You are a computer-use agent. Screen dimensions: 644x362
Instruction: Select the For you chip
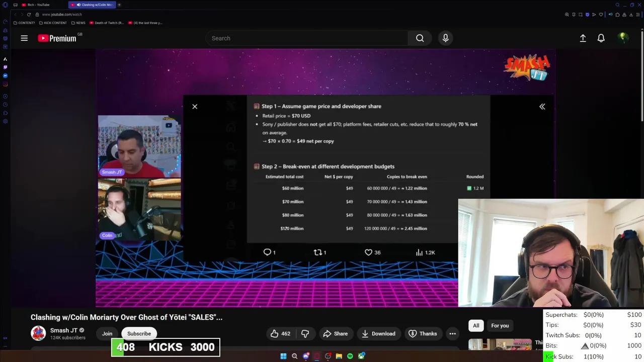[x=500, y=326]
